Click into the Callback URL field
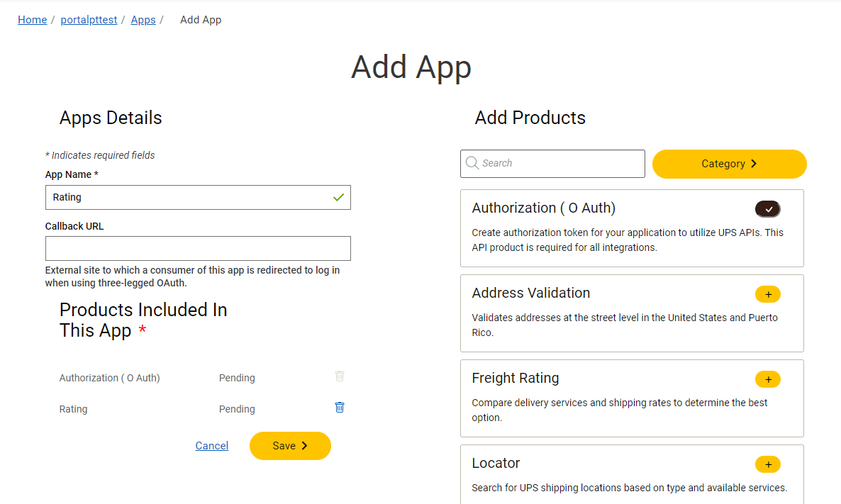Viewport: 841px width, 504px height. click(x=198, y=249)
